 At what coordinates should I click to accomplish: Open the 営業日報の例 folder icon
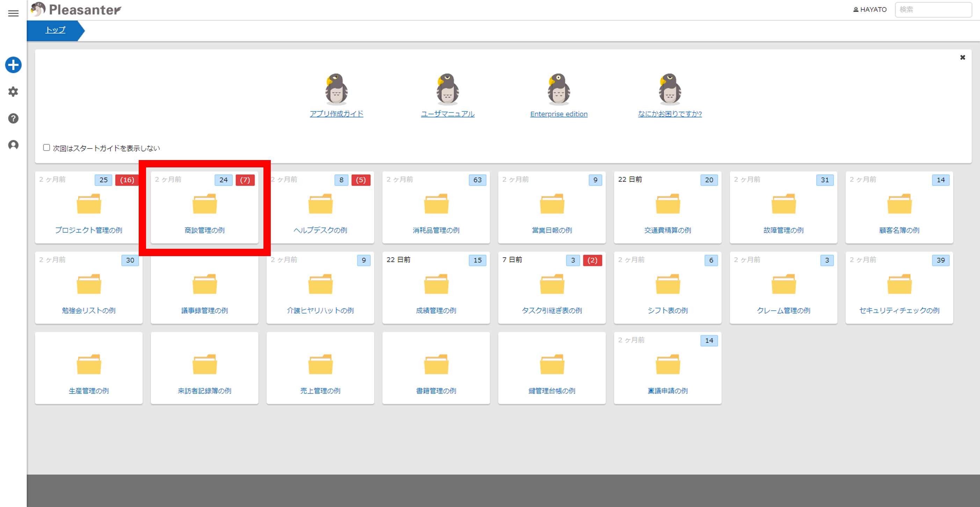[x=552, y=203]
